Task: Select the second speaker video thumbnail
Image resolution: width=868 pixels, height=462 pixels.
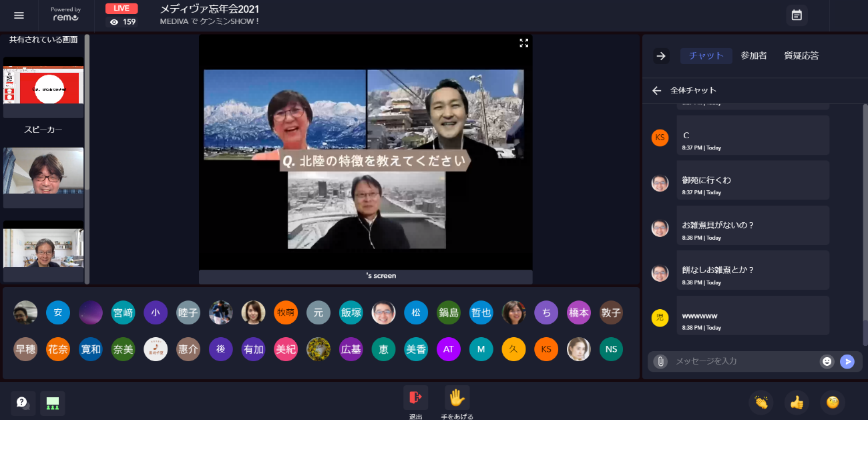Action: (43, 251)
